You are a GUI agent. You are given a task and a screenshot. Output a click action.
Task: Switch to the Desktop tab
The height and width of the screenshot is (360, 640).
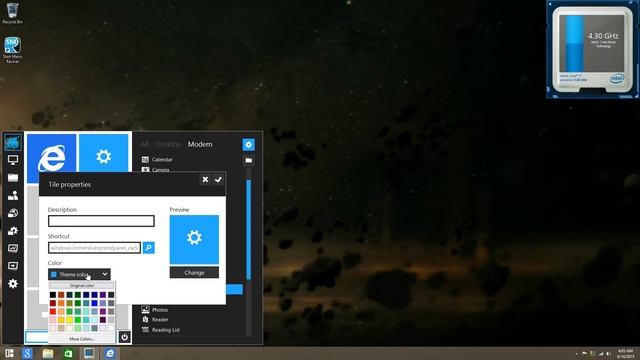(168, 144)
